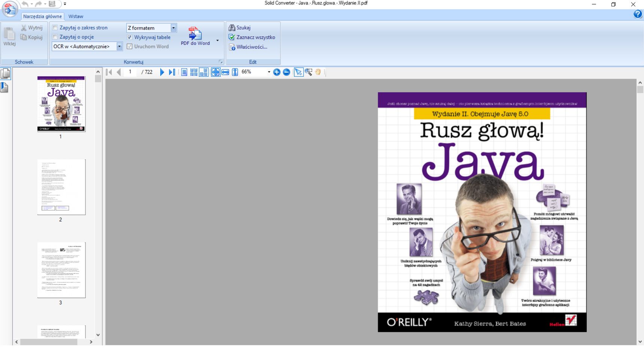Click fit page height icon
644x348 pixels.
click(x=235, y=72)
